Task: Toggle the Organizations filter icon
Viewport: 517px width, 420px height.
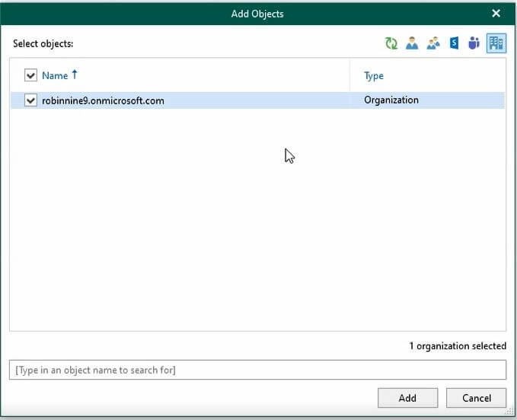Action: point(496,43)
